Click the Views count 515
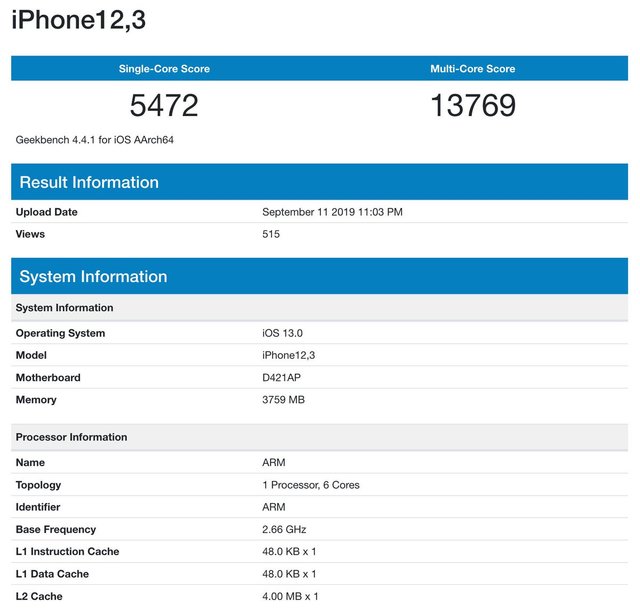Image resolution: width=640 pixels, height=615 pixels. click(x=271, y=234)
